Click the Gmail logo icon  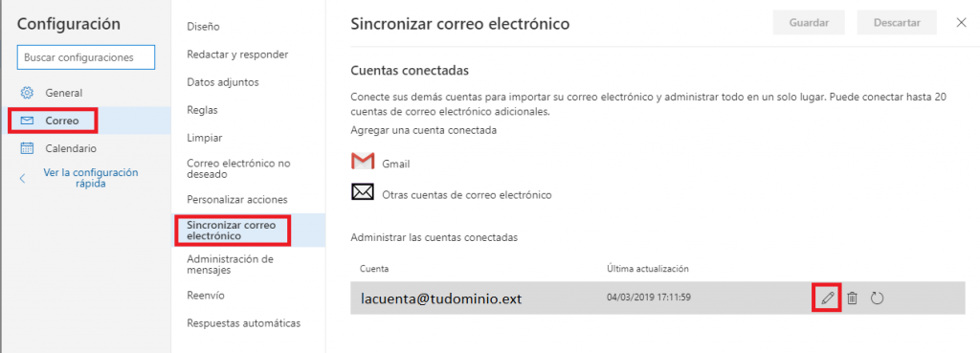coord(363,161)
